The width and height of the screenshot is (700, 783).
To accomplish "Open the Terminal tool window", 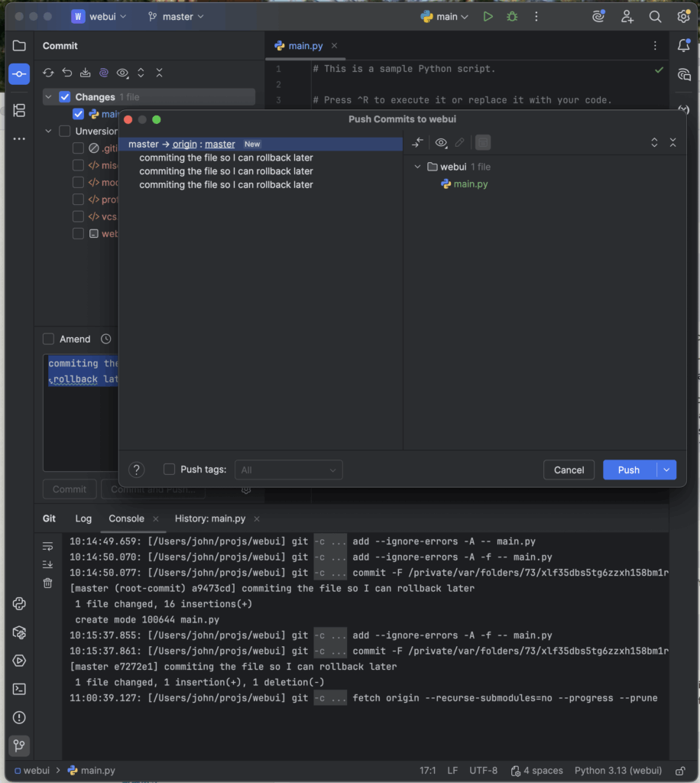I will 19,689.
